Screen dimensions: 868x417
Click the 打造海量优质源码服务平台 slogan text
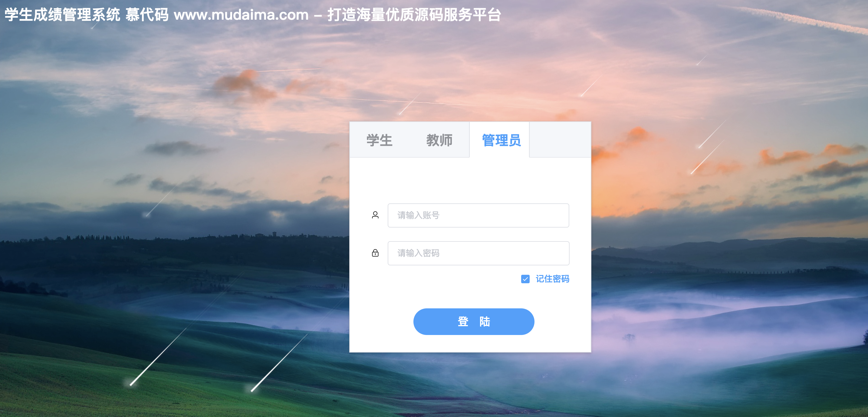click(414, 15)
